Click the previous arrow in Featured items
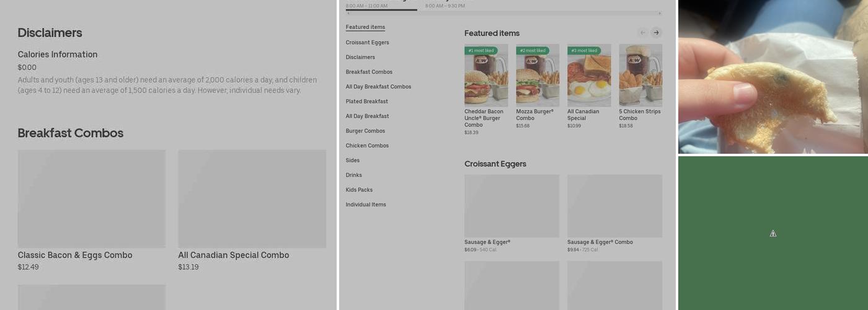The height and width of the screenshot is (310, 868). pos(642,33)
